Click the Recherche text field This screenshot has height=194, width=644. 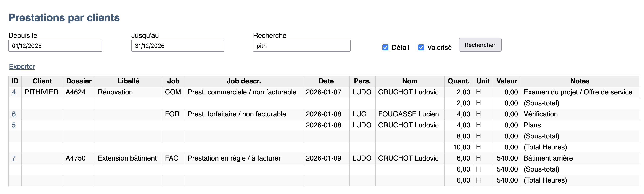point(301,46)
